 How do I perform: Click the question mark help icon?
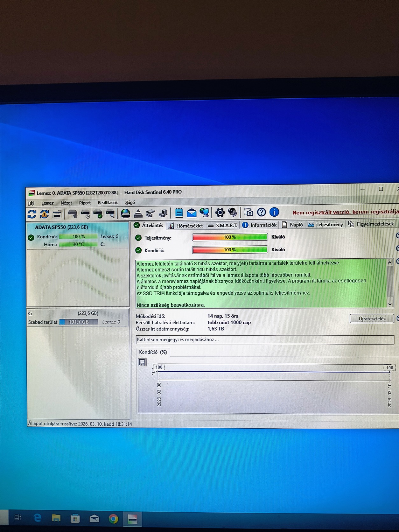(x=262, y=212)
